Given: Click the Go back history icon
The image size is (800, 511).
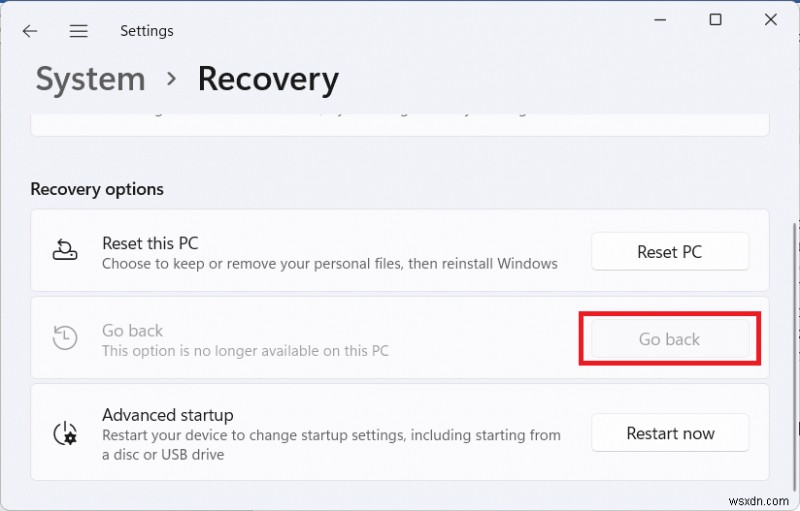Looking at the screenshot, I should pos(65,339).
